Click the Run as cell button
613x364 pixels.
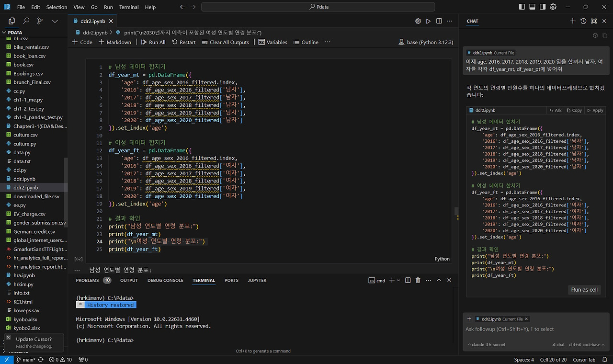tap(584, 290)
